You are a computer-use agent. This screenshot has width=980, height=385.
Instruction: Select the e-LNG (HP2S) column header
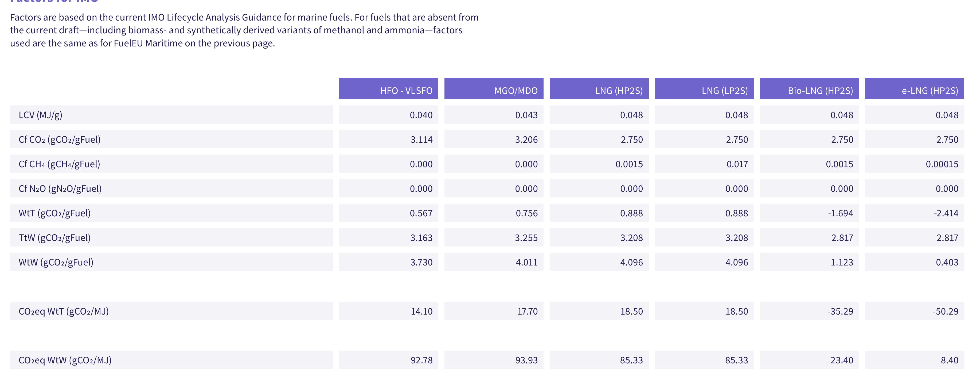915,89
